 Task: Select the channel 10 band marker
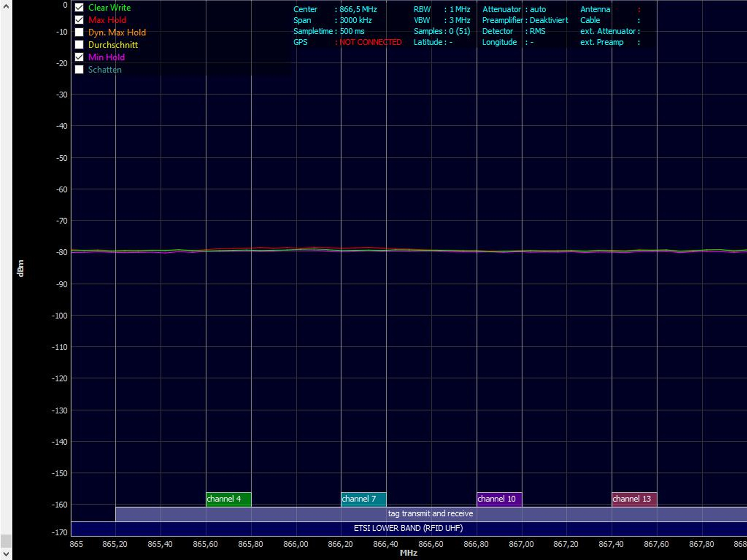(x=499, y=499)
